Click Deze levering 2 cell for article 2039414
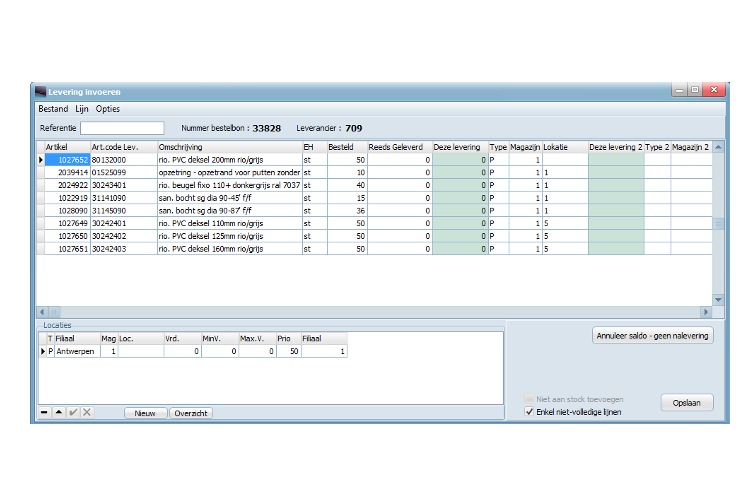750x500 pixels. (616, 172)
